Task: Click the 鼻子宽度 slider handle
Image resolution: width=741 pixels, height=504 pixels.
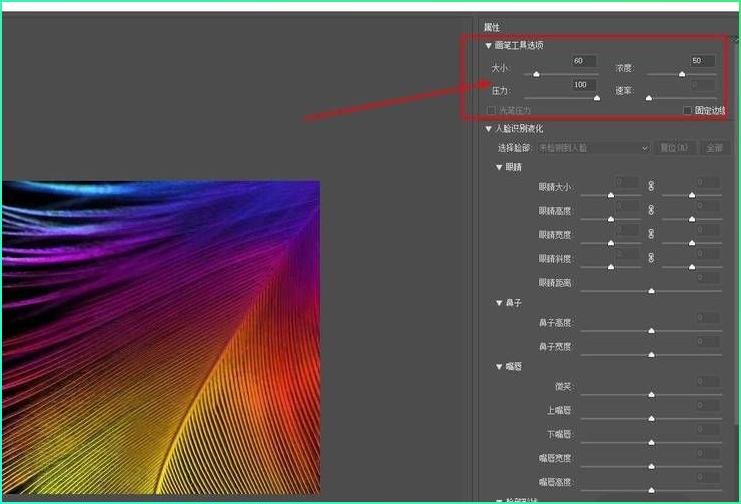Action: [x=651, y=355]
